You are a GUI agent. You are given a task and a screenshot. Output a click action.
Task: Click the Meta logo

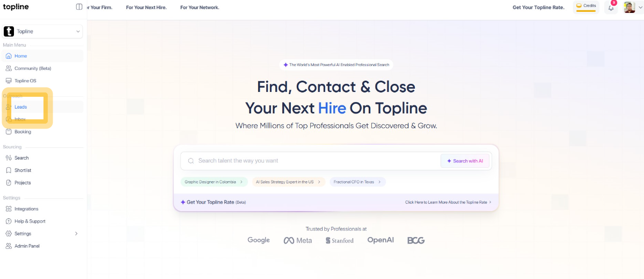298,240
